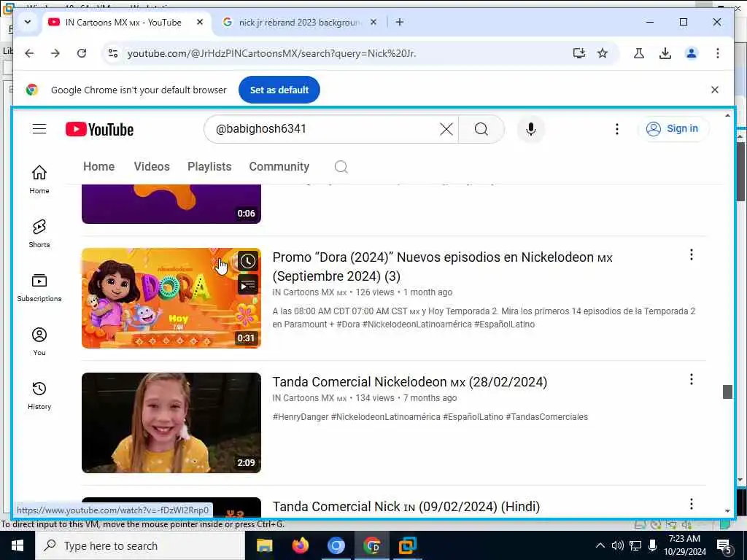747x560 pixels.
Task: Open Subscriptions in the sidebar
Action: point(39,287)
